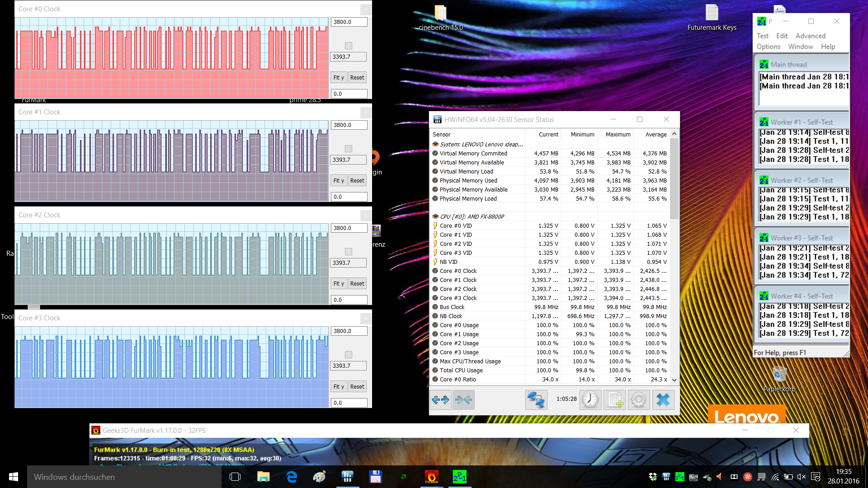Toggle the checkbox in the Core #1 Clock graph
This screenshot has height=488, width=868.
(x=348, y=149)
